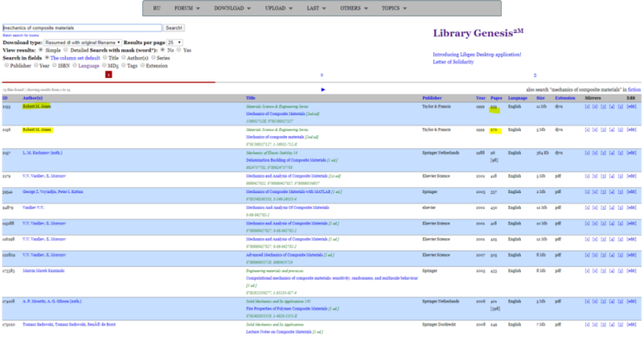Open 'Computational mechanics of composite materials' title
Image resolution: width=644 pixels, height=337 pixels.
(331, 278)
